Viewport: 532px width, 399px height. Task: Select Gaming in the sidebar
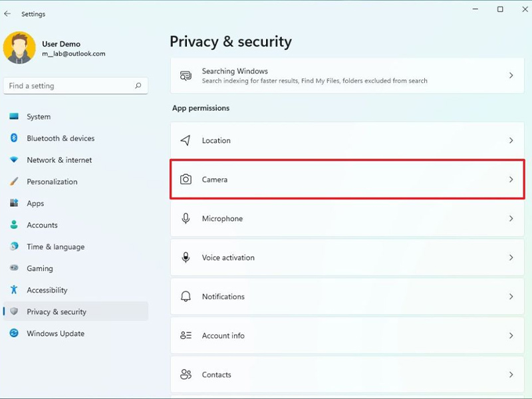click(76, 269)
